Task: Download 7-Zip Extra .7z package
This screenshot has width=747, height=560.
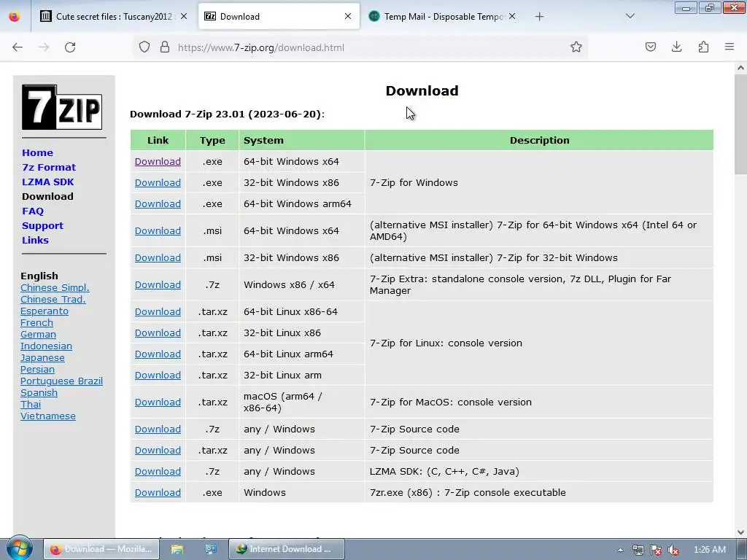Action: (158, 285)
